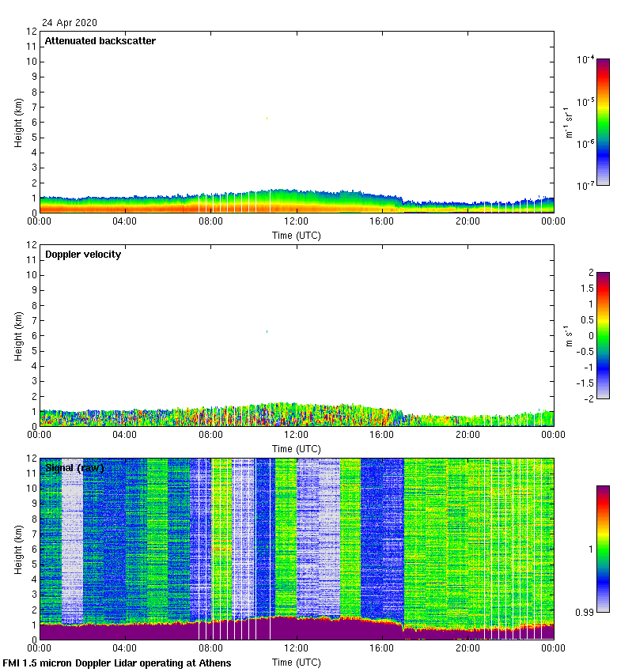
Task: Click 'Height (km)' axis label of backscatter plot
Action: [x=18, y=122]
